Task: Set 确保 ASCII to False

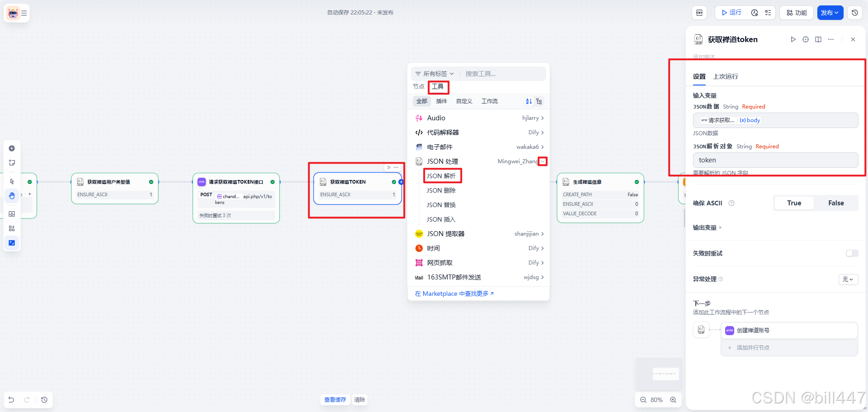Action: click(x=836, y=203)
